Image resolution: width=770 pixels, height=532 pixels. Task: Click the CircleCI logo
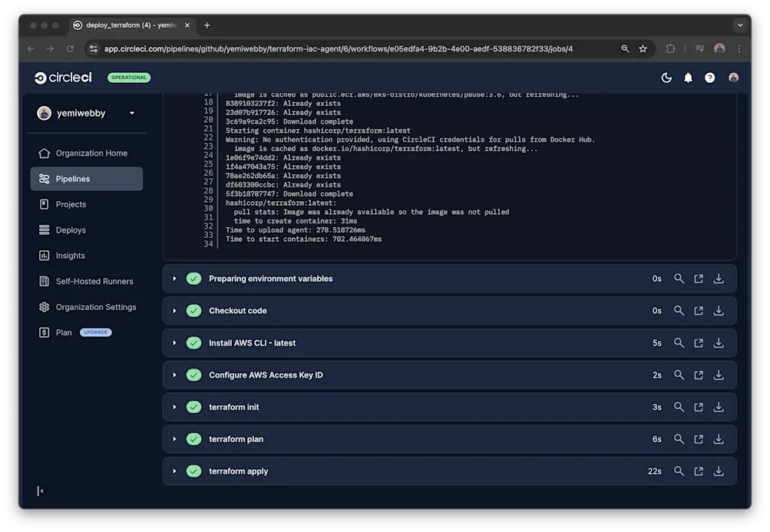(x=61, y=77)
